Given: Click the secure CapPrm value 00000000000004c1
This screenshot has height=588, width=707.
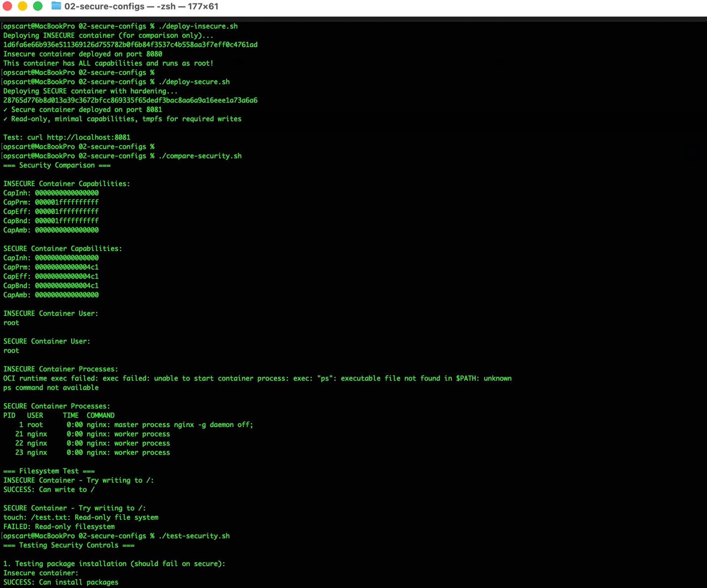Looking at the screenshot, I should (67, 267).
